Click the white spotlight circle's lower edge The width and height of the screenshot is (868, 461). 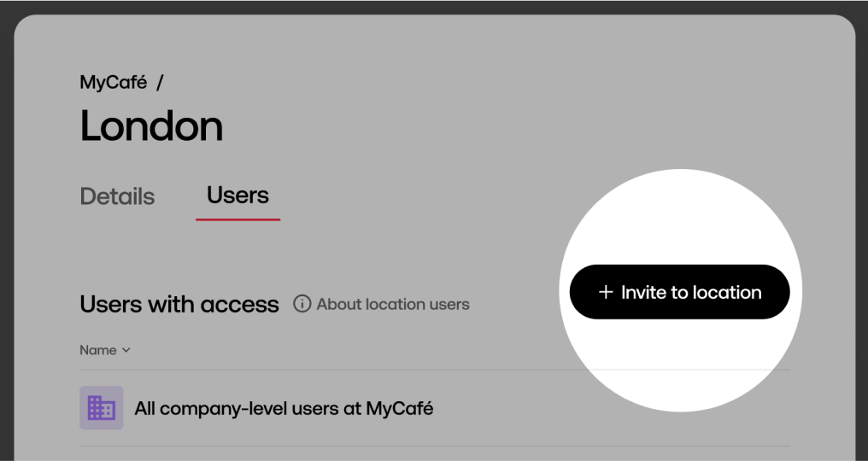[680, 408]
